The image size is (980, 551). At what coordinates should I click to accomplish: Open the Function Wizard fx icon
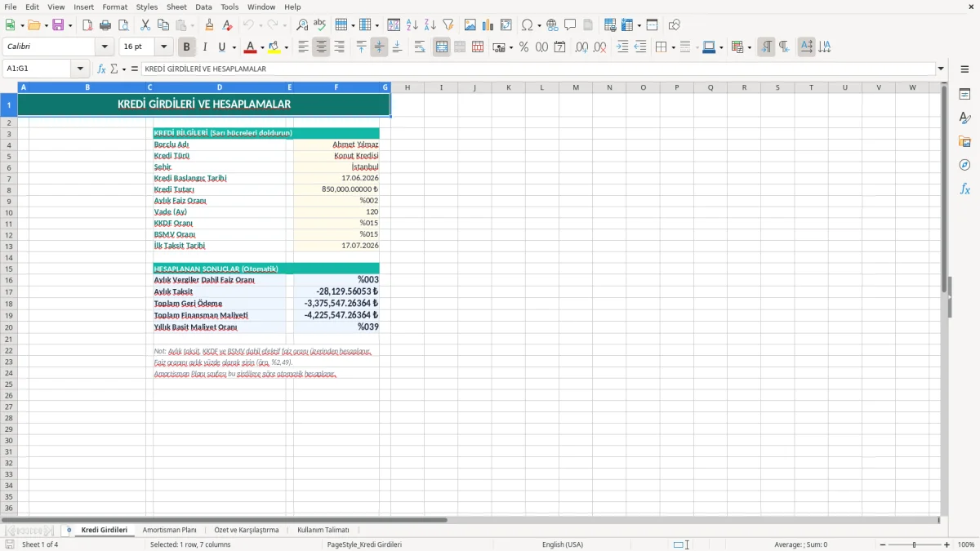point(101,69)
